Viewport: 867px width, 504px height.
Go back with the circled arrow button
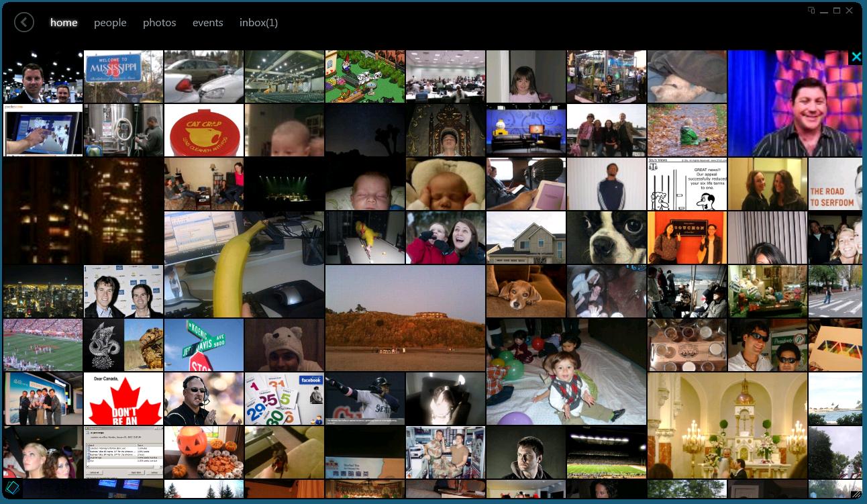click(24, 23)
